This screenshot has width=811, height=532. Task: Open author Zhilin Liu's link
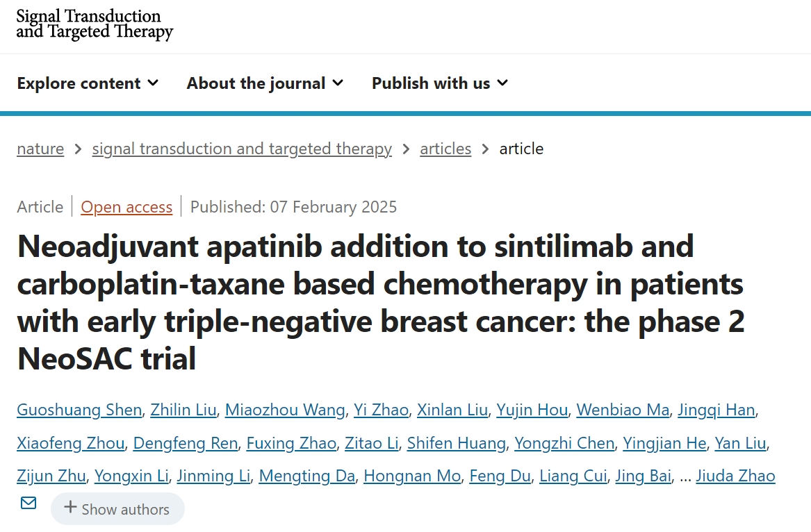tap(183, 410)
